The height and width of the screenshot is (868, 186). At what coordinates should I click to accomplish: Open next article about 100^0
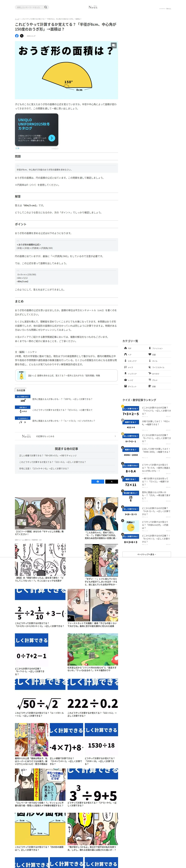coord(66,399)
